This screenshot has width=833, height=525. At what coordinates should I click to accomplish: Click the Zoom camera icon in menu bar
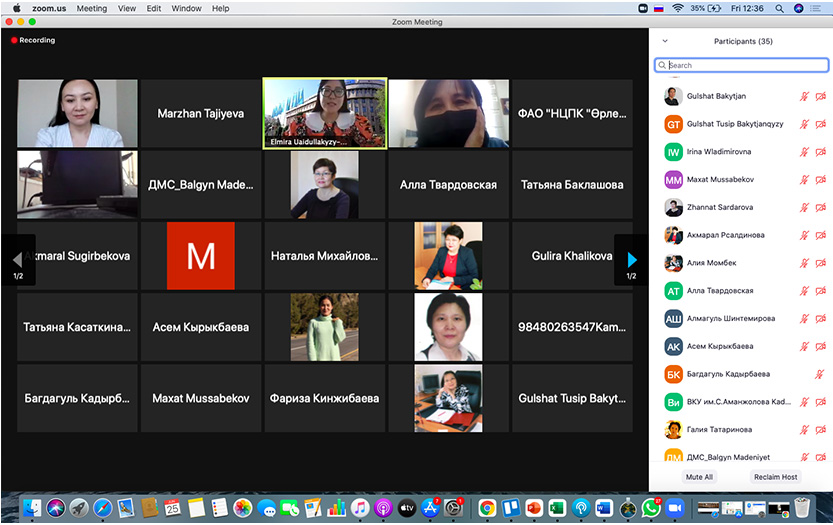click(x=643, y=8)
